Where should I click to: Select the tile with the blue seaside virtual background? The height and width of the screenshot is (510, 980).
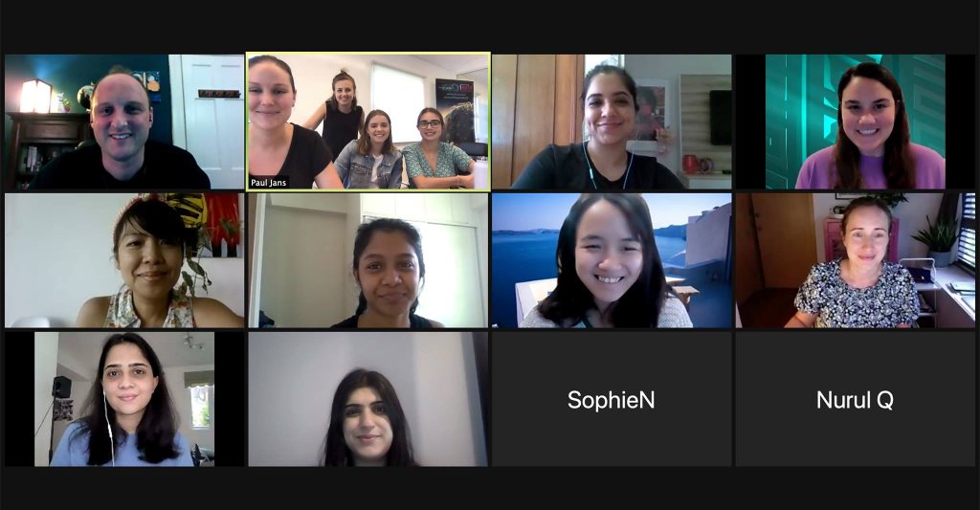tap(612, 260)
